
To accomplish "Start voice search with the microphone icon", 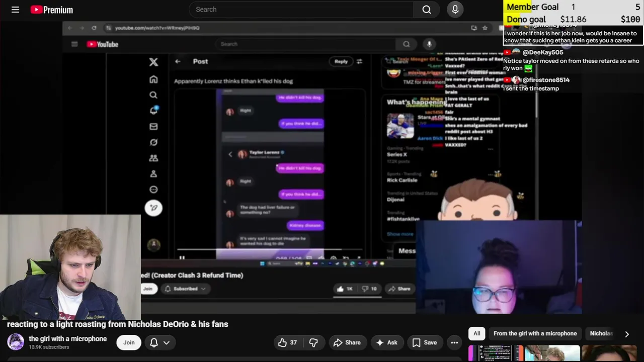I will point(455,10).
